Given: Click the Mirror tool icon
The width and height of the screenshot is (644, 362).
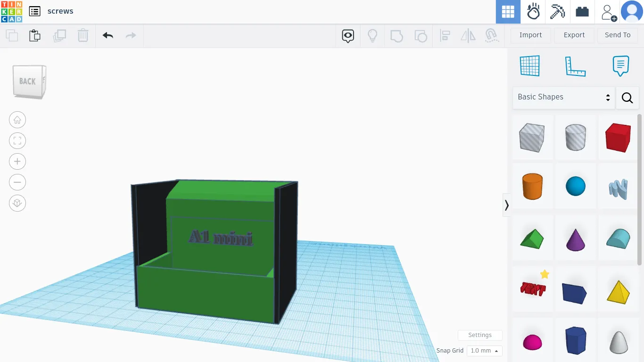Looking at the screenshot, I should [468, 36].
